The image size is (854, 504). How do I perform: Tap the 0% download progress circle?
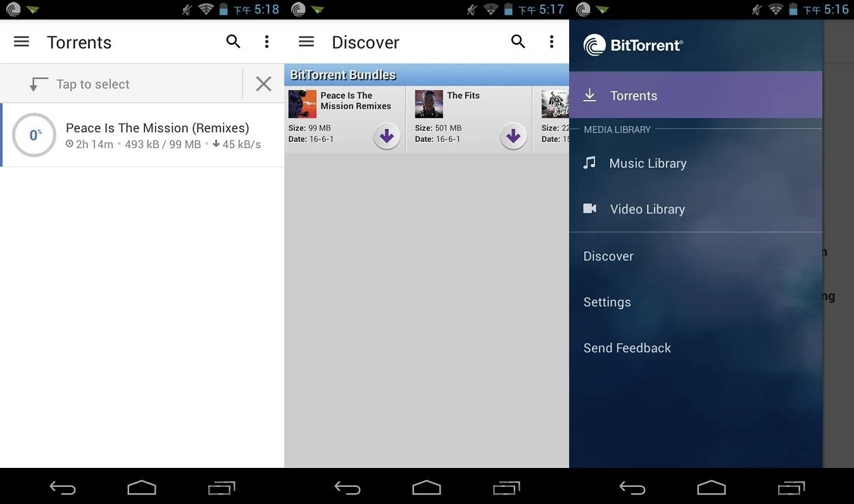click(34, 135)
